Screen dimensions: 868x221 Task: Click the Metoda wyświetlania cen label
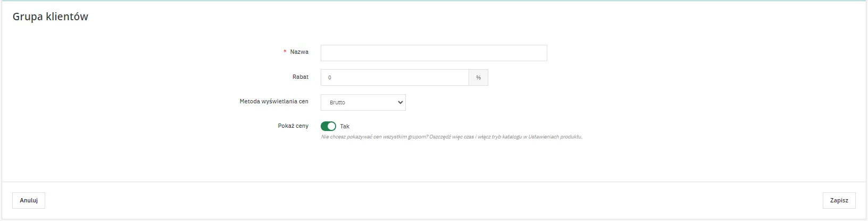point(274,101)
